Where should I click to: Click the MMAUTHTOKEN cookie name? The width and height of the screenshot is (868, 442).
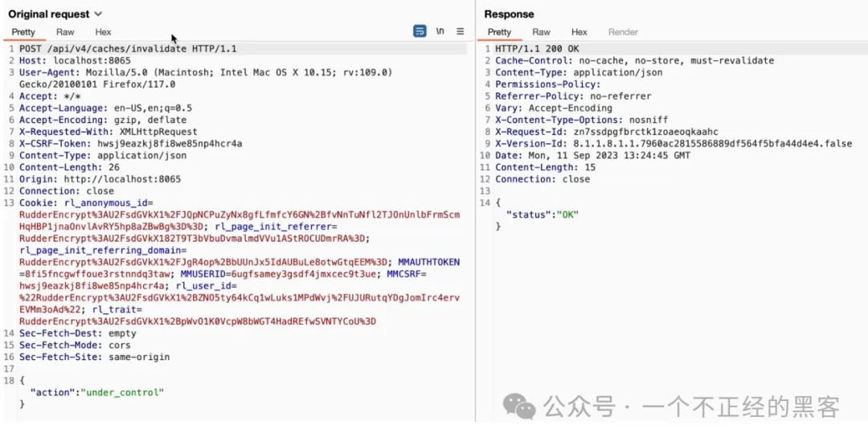(x=429, y=262)
